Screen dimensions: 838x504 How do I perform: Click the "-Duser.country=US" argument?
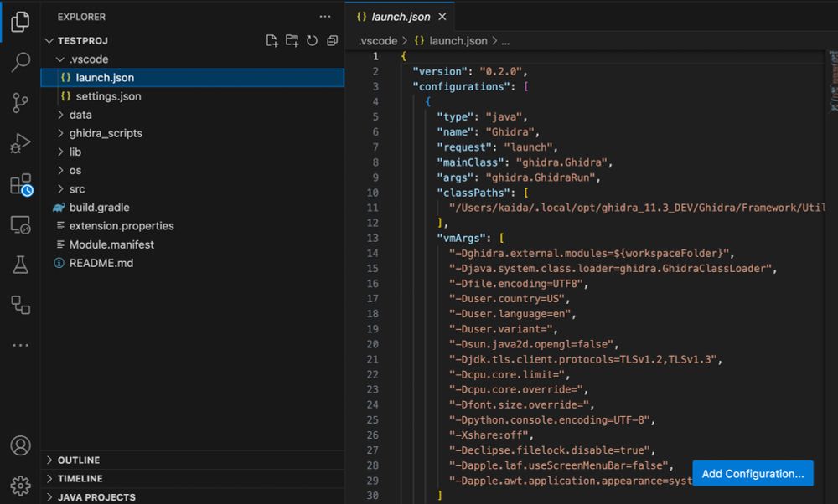click(x=506, y=298)
